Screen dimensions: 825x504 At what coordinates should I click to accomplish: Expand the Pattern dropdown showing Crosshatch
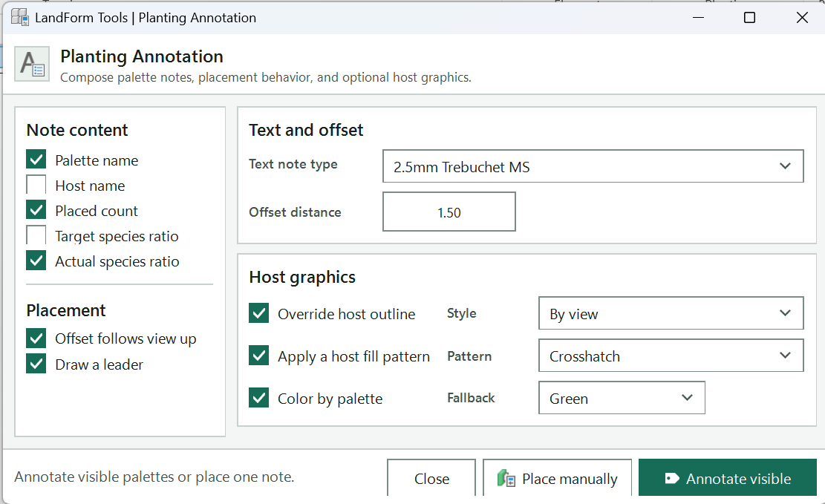coord(671,356)
